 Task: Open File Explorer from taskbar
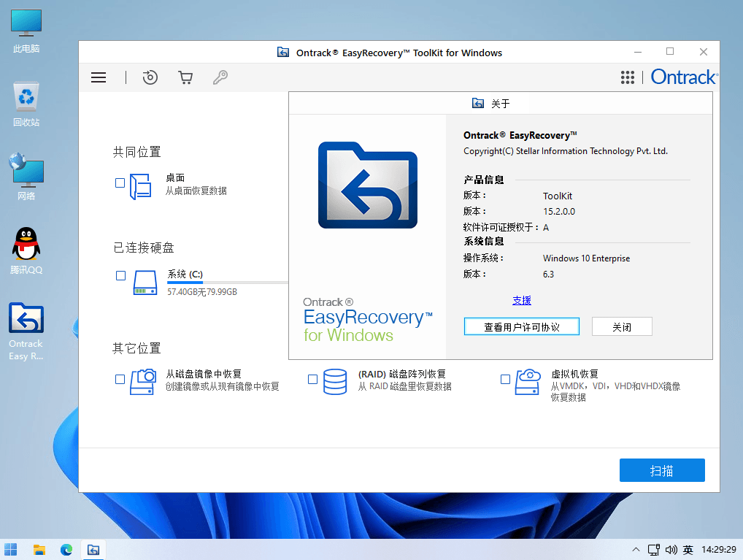click(x=39, y=550)
